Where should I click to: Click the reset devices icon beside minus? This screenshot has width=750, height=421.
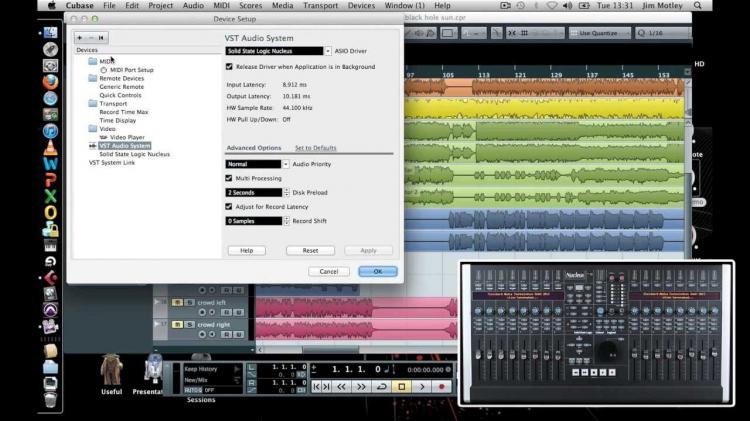coord(101,37)
